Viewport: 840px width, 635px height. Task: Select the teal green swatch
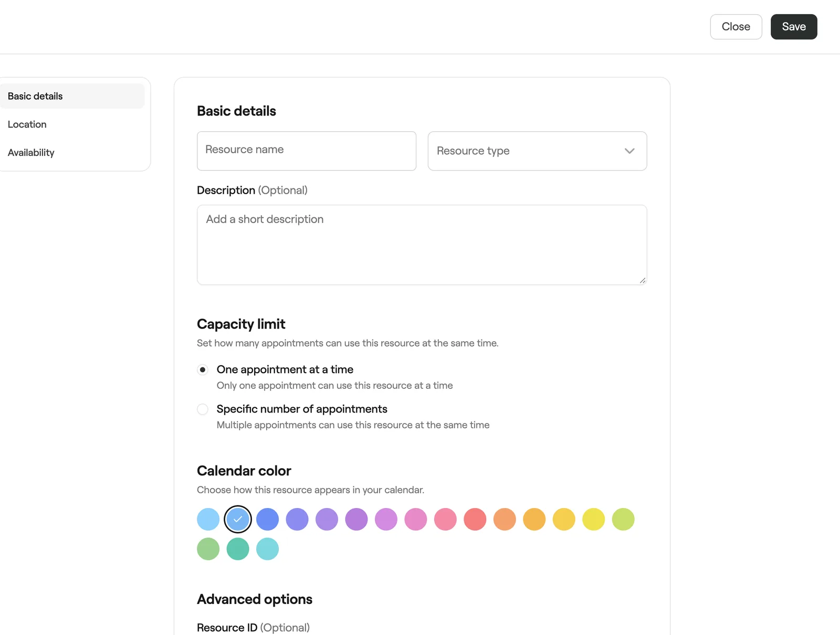[x=238, y=549]
